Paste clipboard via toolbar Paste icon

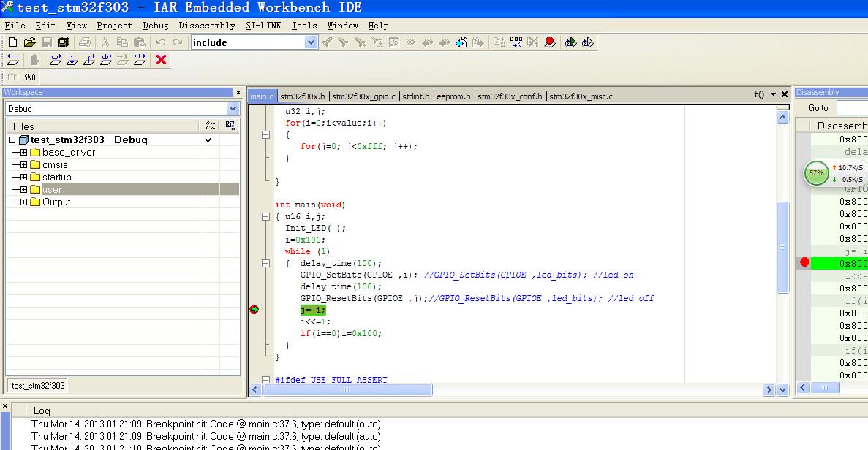point(140,42)
